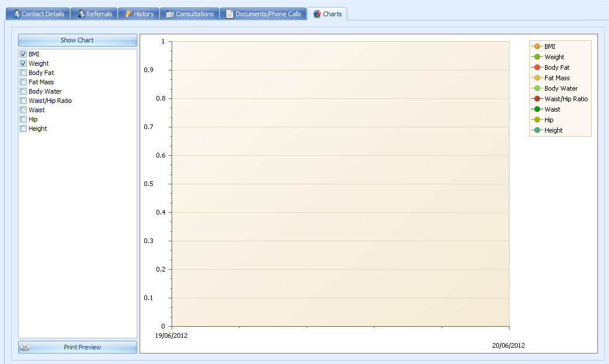Open the Documents/Phone Calls tab
This screenshot has height=364, width=609.
263,13
